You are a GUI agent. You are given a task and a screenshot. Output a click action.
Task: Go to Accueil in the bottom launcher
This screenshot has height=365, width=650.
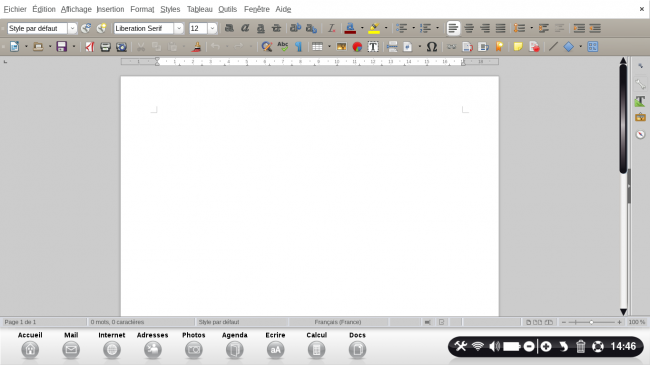pyautogui.click(x=30, y=345)
